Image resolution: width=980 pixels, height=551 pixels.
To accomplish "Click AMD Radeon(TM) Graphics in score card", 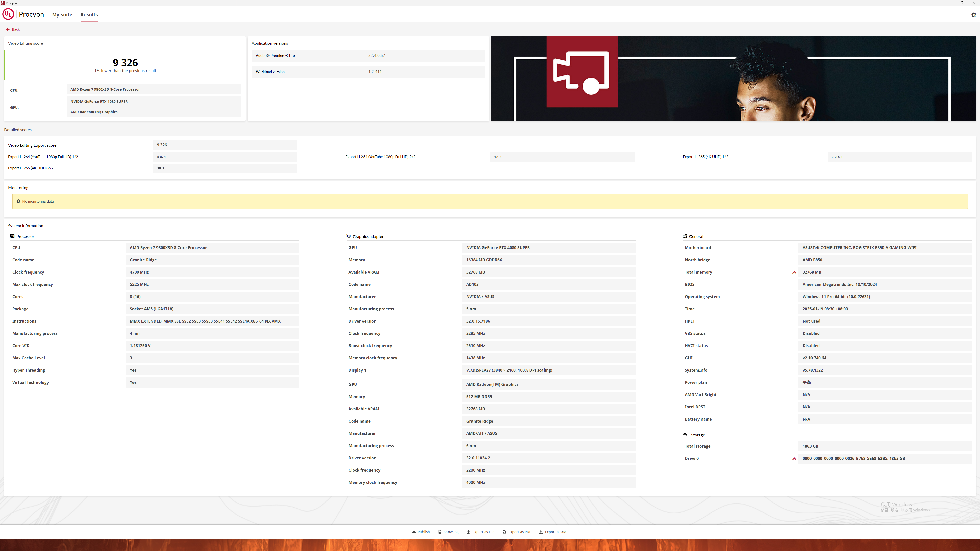I will tap(94, 112).
